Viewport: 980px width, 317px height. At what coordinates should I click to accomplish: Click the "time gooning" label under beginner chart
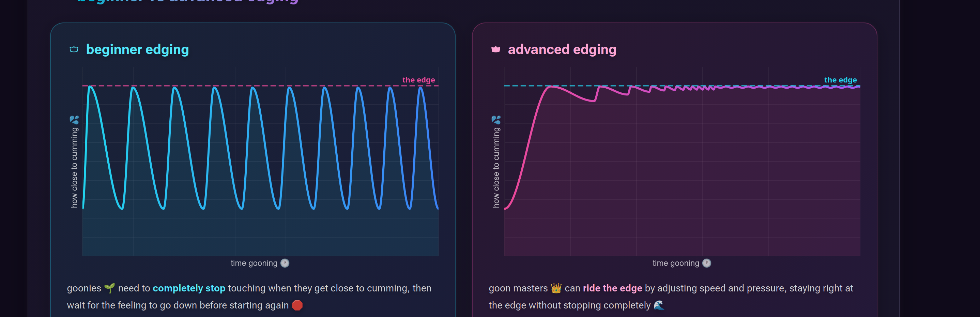click(254, 263)
